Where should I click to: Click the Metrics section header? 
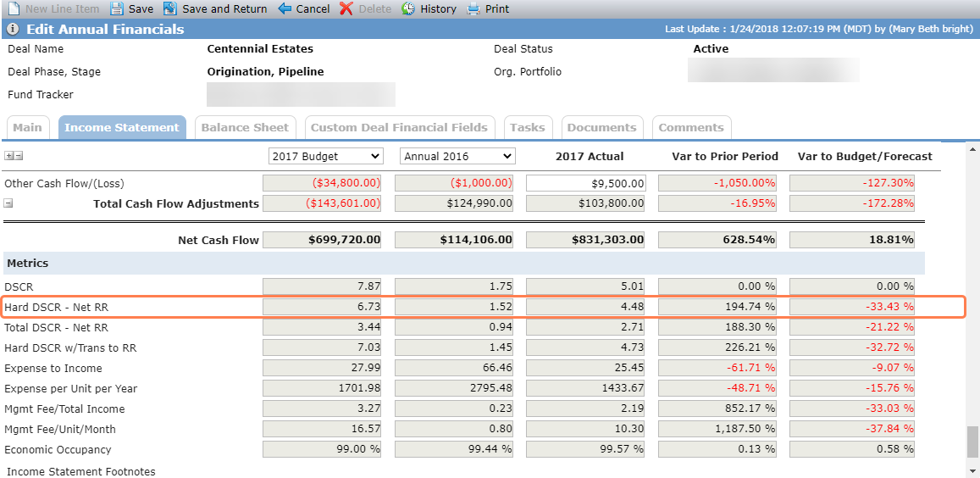(464, 264)
